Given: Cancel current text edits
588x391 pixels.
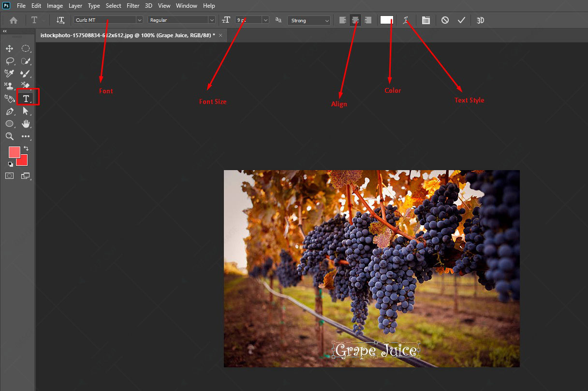Looking at the screenshot, I should [445, 20].
